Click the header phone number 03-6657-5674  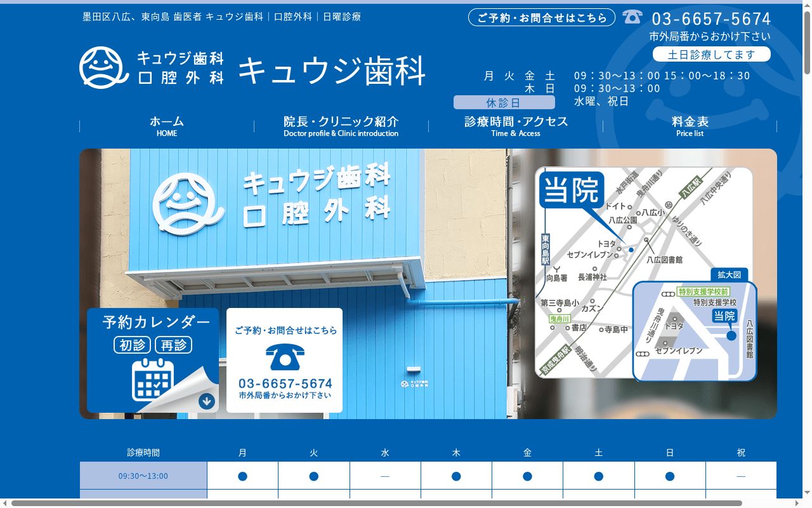click(711, 18)
